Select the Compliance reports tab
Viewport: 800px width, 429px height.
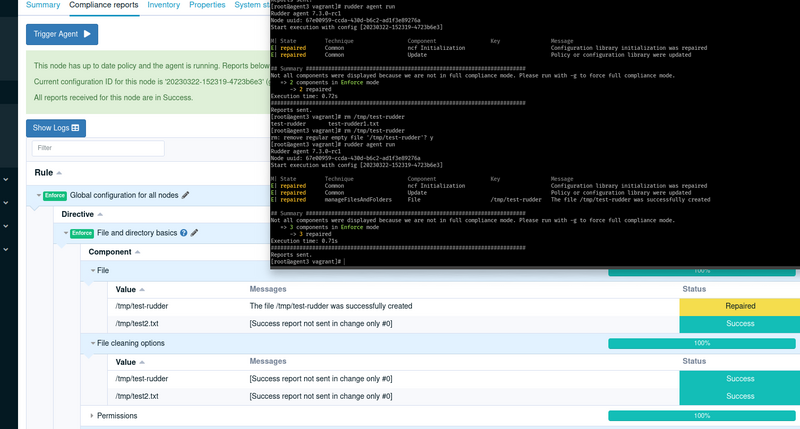pyautogui.click(x=104, y=5)
